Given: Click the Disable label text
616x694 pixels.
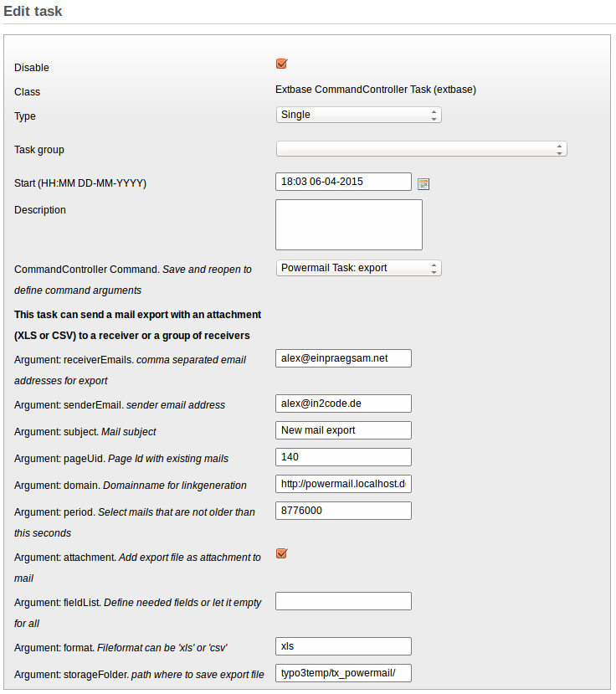Looking at the screenshot, I should 32,68.
